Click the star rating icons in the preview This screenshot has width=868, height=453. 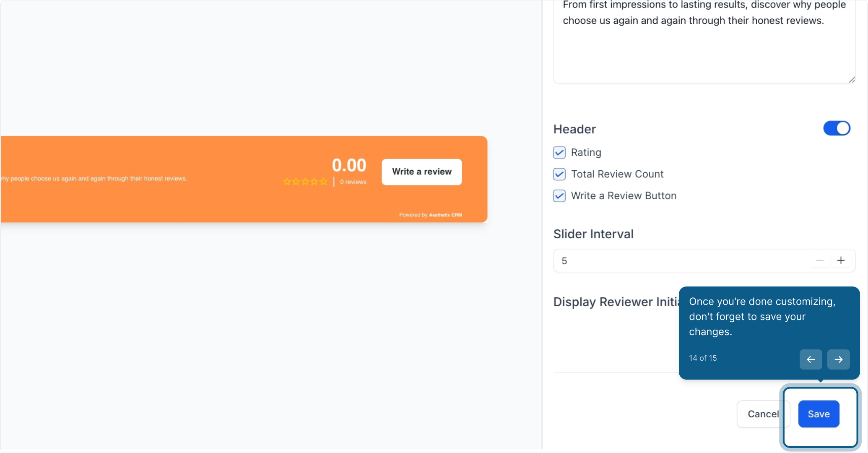pyautogui.click(x=305, y=182)
